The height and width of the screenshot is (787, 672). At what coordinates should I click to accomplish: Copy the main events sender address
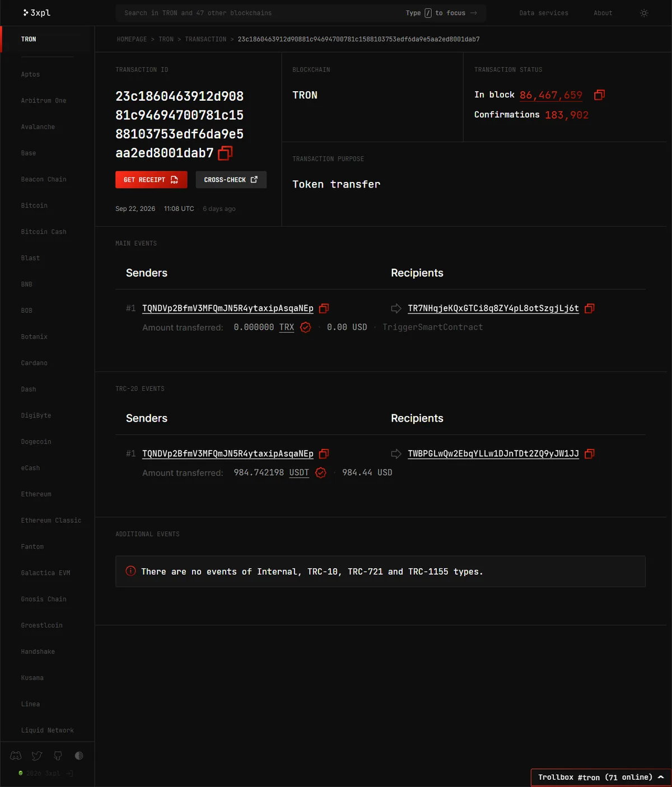(x=324, y=308)
